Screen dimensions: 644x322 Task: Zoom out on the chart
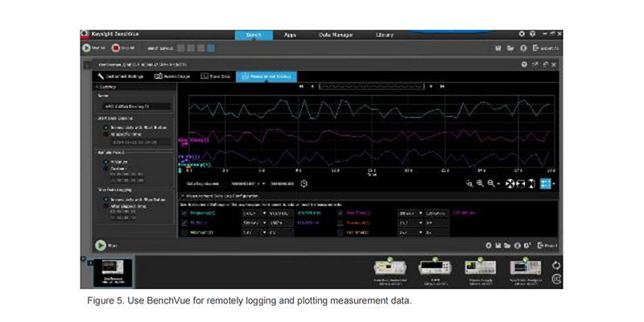pos(491,184)
